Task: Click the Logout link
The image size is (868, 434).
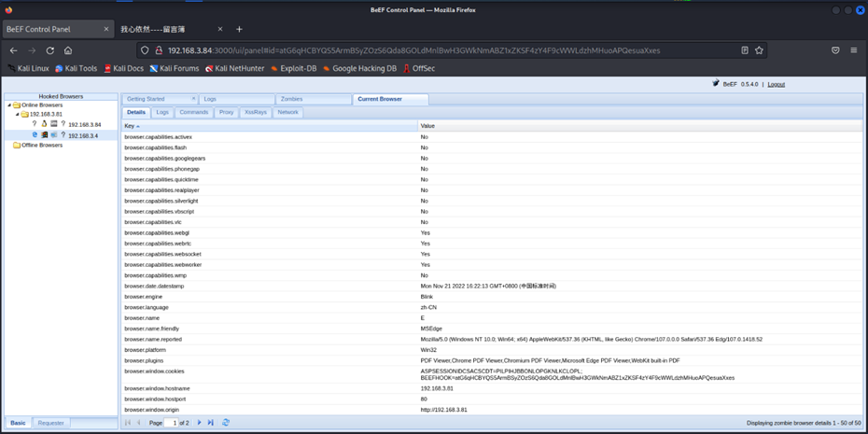Action: [x=777, y=84]
